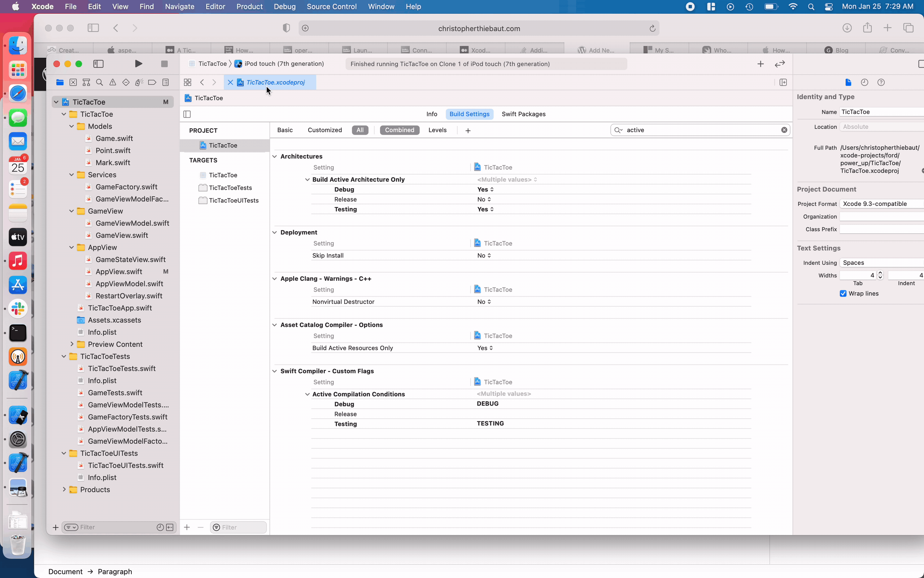Click the code review arrows icon
924x578 pixels.
pyautogui.click(x=780, y=64)
